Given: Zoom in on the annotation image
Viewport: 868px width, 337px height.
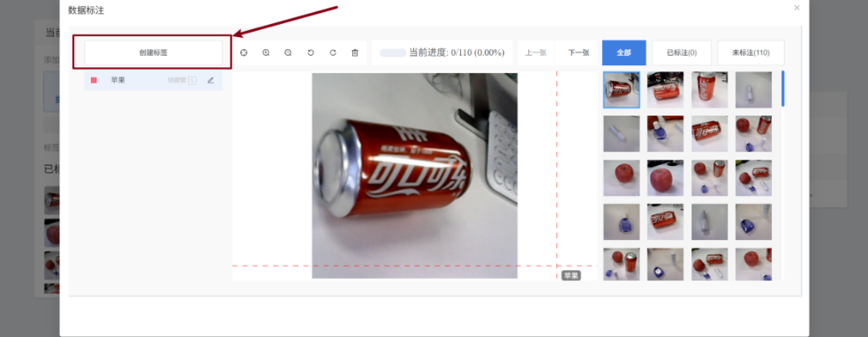Looking at the screenshot, I should 266,53.
